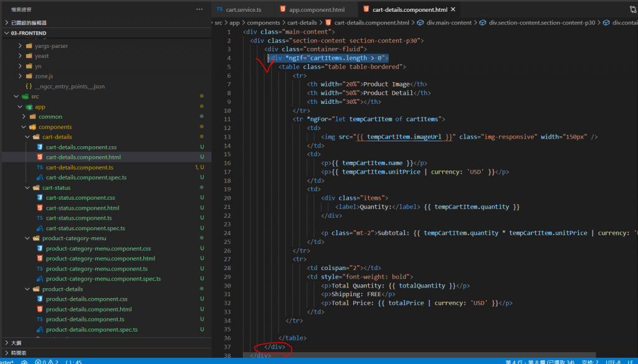Open __ngcc_entry_points__.json file

70,86
